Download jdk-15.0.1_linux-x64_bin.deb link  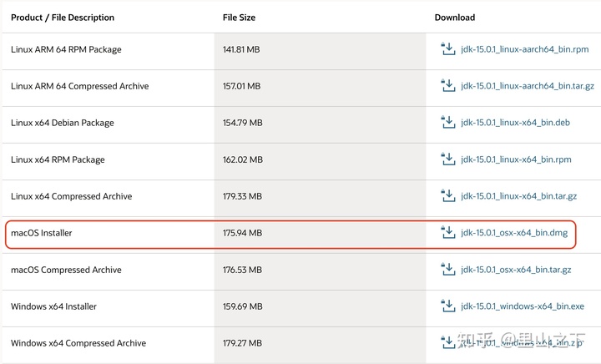click(x=515, y=123)
